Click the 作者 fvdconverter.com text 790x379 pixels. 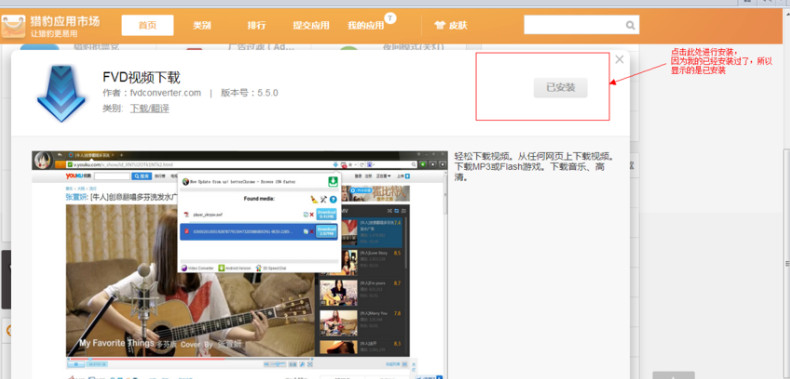pyautogui.click(x=152, y=93)
